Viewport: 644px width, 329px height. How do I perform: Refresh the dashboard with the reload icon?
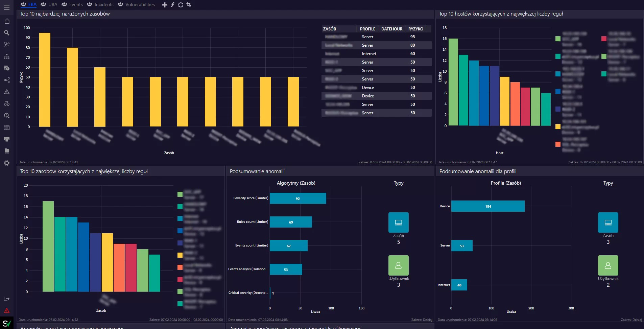[181, 5]
